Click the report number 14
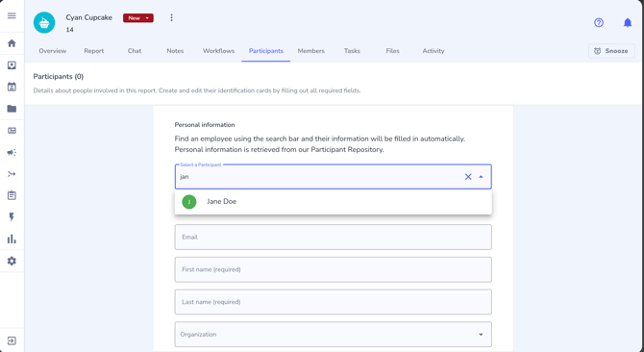Viewport: 644px width, 352px height. [70, 30]
